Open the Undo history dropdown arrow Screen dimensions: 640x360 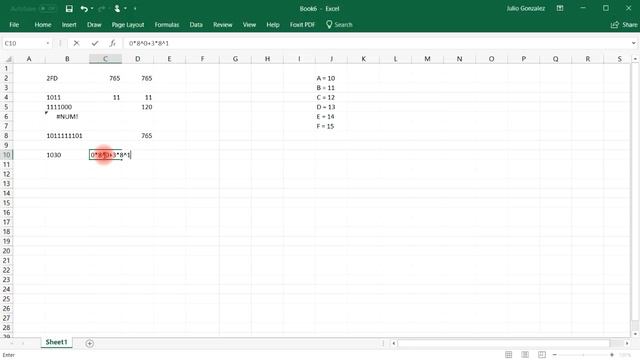(x=92, y=9)
